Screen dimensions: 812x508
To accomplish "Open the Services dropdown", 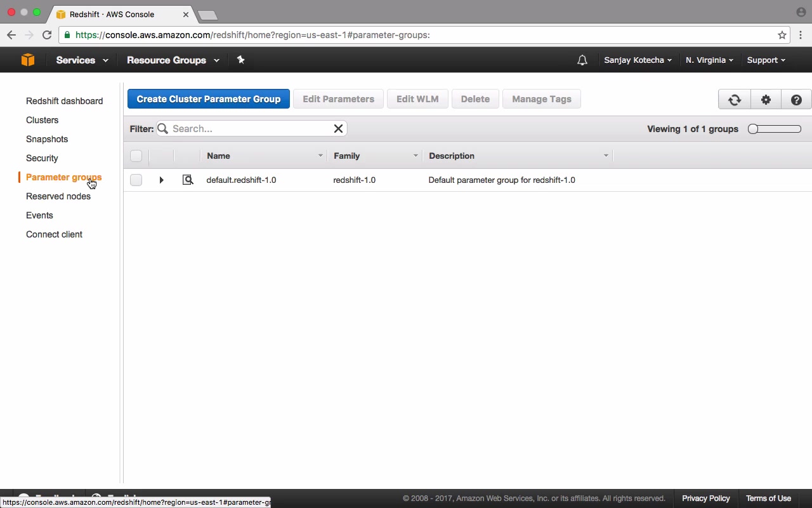I will click(x=82, y=60).
